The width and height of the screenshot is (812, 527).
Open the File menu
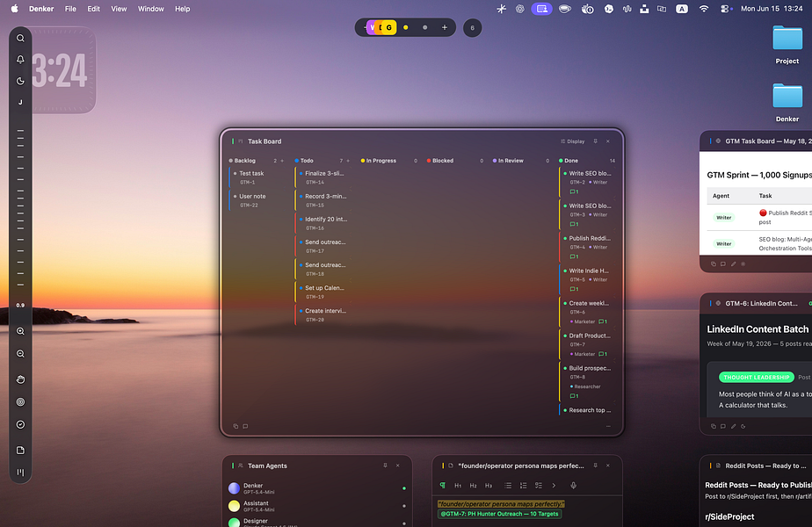pyautogui.click(x=70, y=9)
